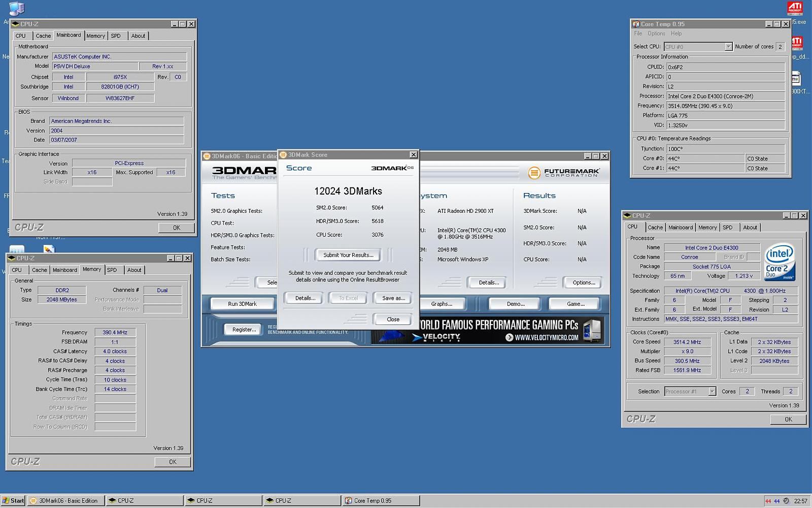The image size is (812, 508).
Task: Click Core Speed value 3514.2 MHz
Action: [687, 342]
